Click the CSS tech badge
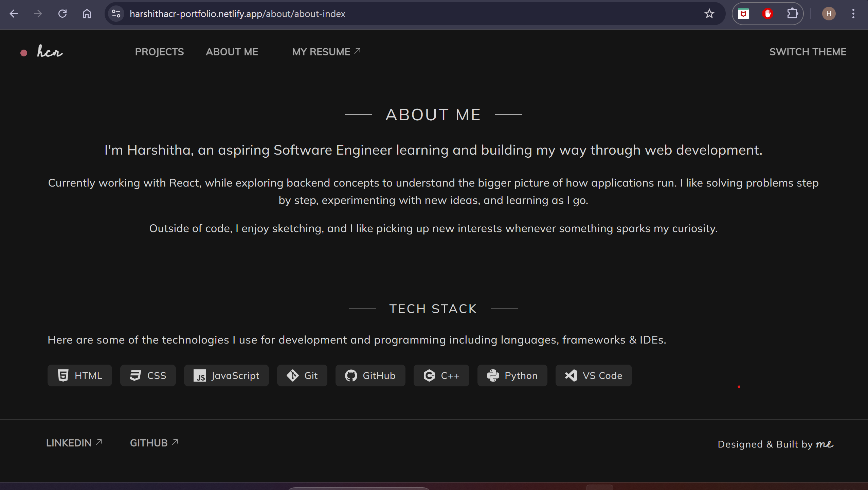Screen dimensions: 868x490 pyautogui.click(x=148, y=375)
